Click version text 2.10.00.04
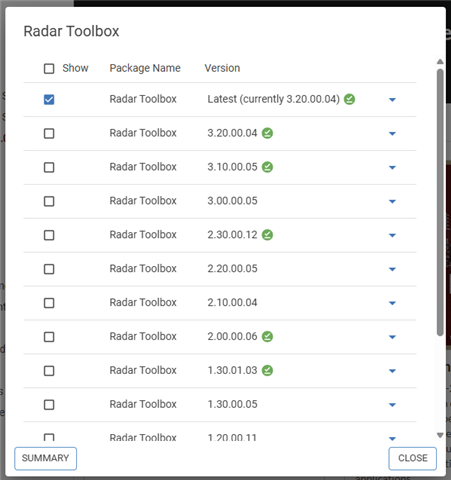 232,303
